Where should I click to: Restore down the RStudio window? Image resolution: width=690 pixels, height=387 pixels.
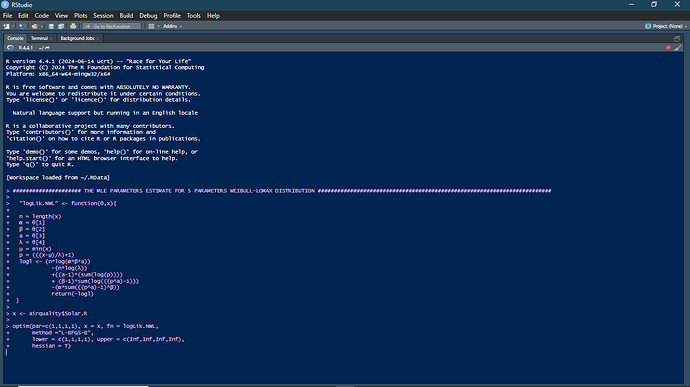(x=654, y=5)
